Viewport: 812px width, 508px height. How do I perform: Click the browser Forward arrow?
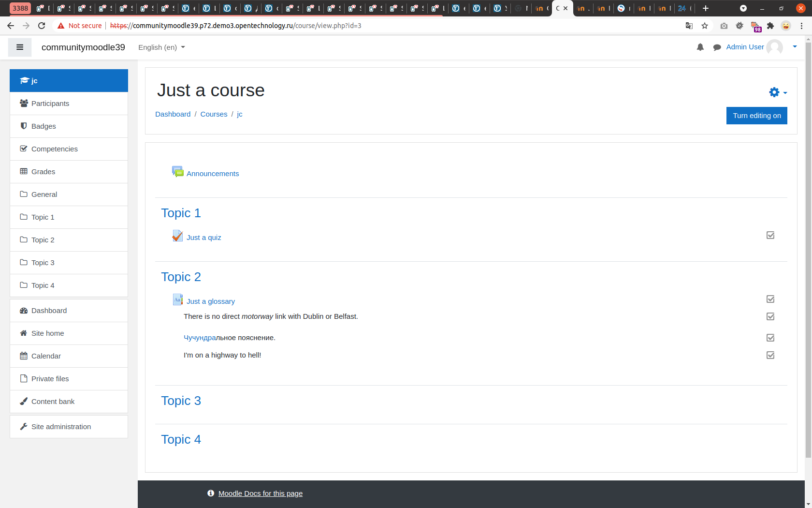pyautogui.click(x=26, y=26)
